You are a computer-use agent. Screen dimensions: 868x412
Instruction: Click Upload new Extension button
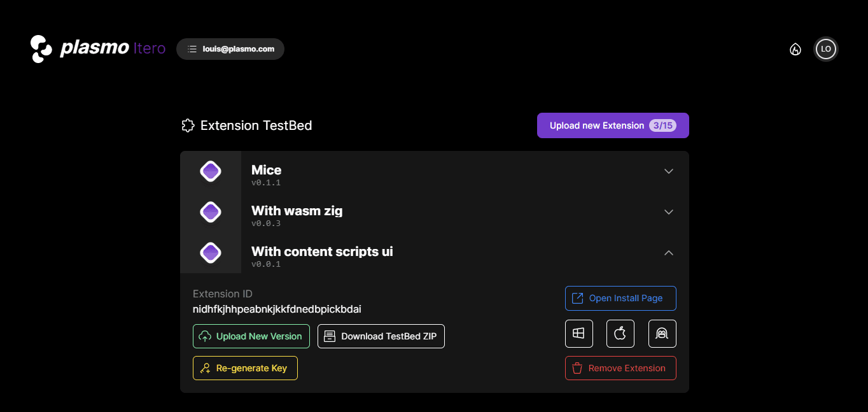pyautogui.click(x=613, y=125)
